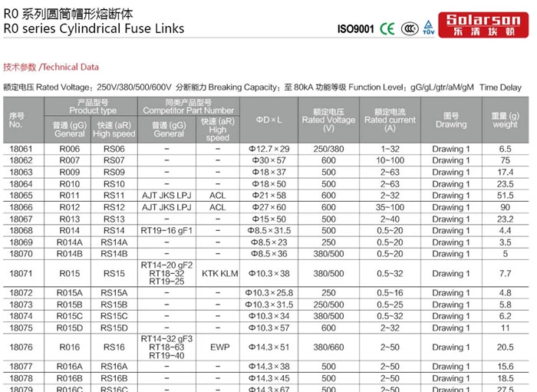The height and width of the screenshot is (392, 537).
Task: Click the Competitor Part Number column header
Action: coord(188,107)
